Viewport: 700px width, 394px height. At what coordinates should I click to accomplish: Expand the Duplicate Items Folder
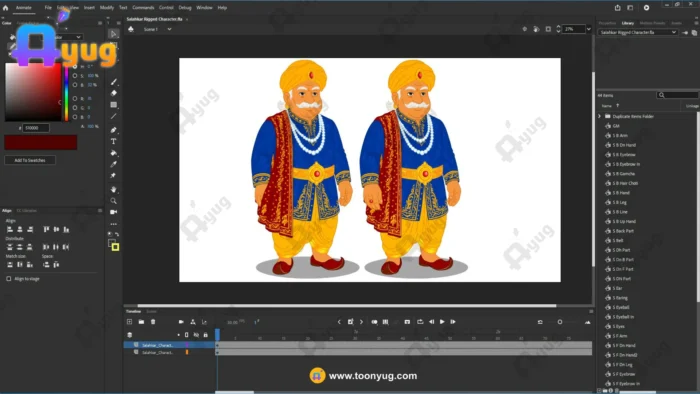point(600,116)
